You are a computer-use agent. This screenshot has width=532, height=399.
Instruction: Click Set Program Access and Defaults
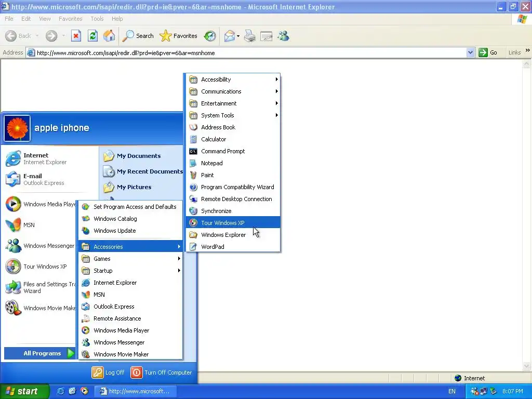130,207
